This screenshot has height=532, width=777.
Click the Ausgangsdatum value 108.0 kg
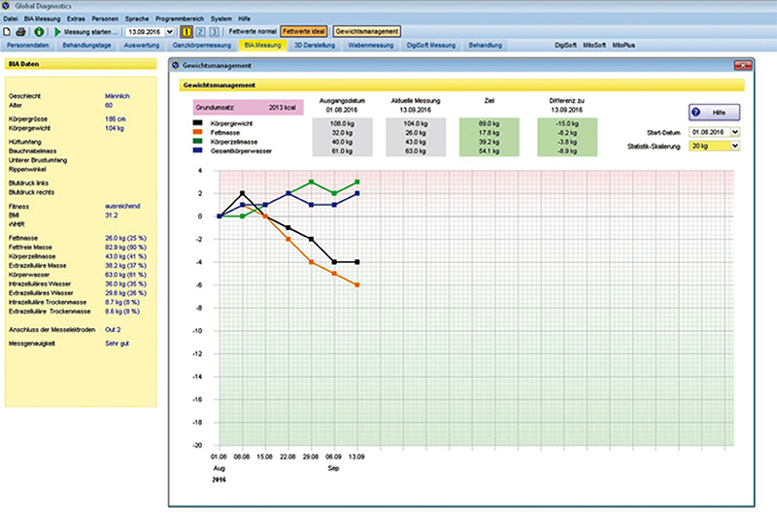tap(342, 123)
